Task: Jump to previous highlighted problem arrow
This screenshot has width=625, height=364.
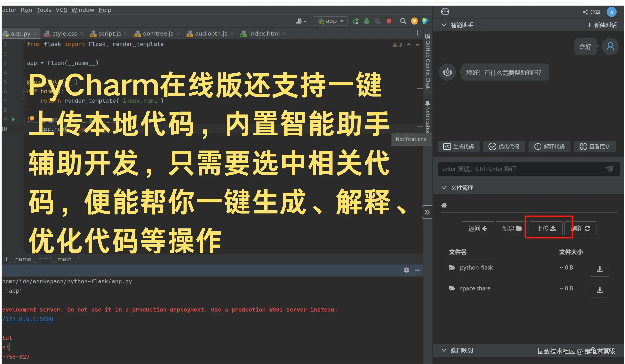Action: pos(409,45)
